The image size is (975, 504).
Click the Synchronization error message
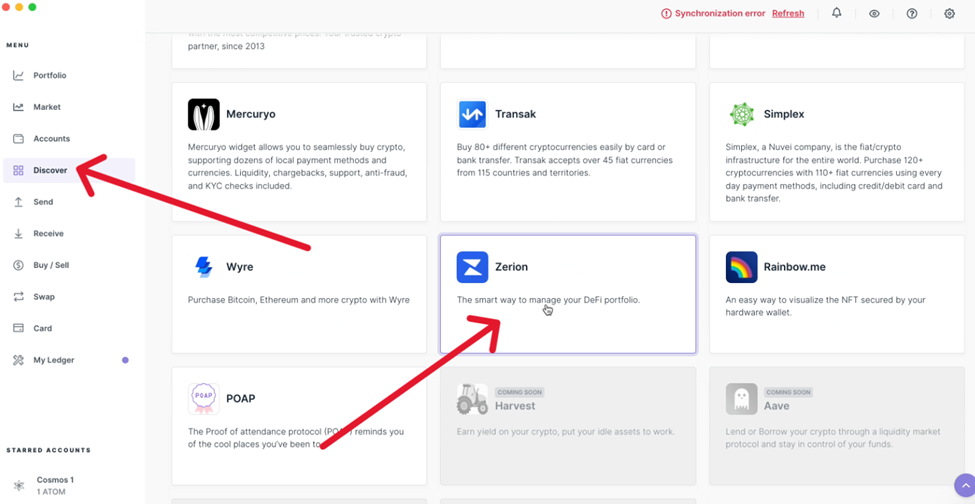click(720, 14)
